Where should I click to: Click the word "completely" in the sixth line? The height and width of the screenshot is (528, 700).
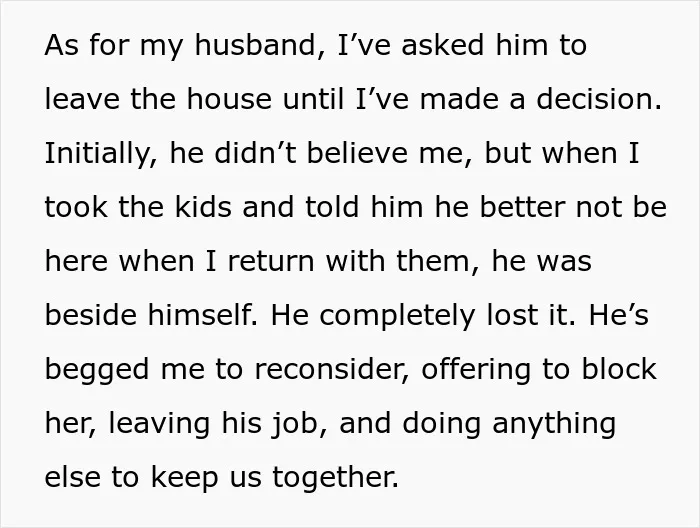(397, 317)
